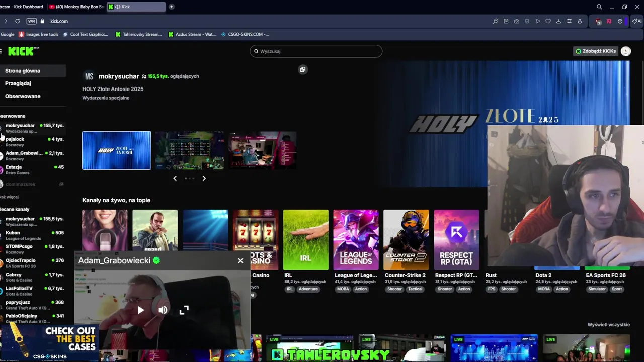
Task: Open the cube extensions icon
Action: tap(620, 21)
